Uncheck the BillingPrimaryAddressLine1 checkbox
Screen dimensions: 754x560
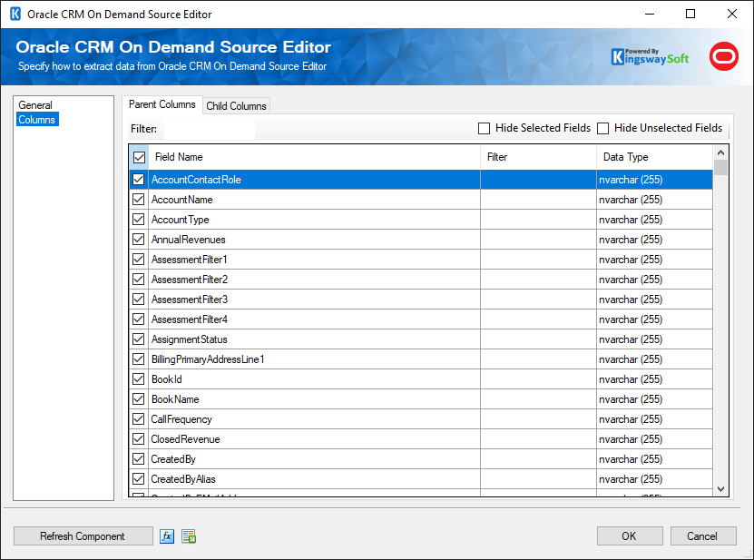click(139, 359)
